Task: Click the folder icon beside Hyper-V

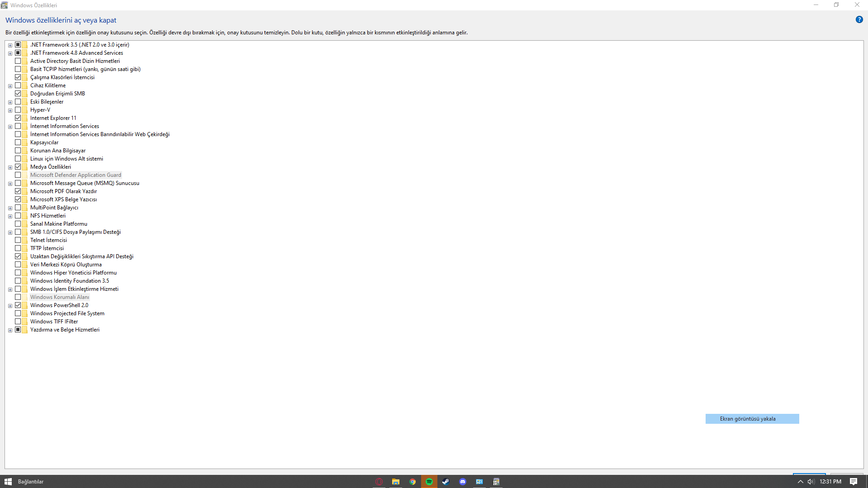Action: coord(24,110)
